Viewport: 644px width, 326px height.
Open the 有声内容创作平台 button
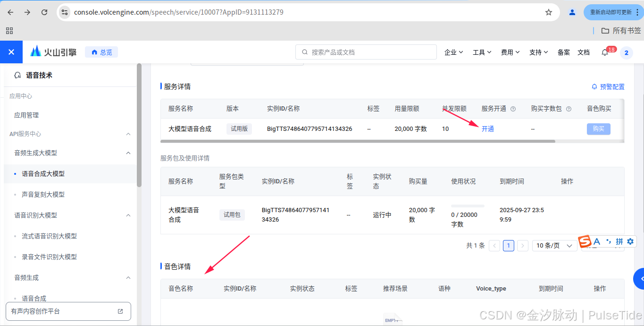(x=68, y=311)
